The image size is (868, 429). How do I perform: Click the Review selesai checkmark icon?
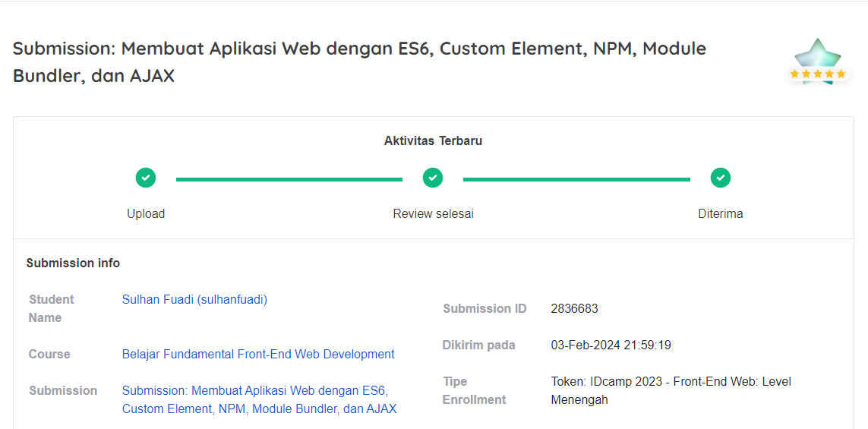click(x=433, y=178)
